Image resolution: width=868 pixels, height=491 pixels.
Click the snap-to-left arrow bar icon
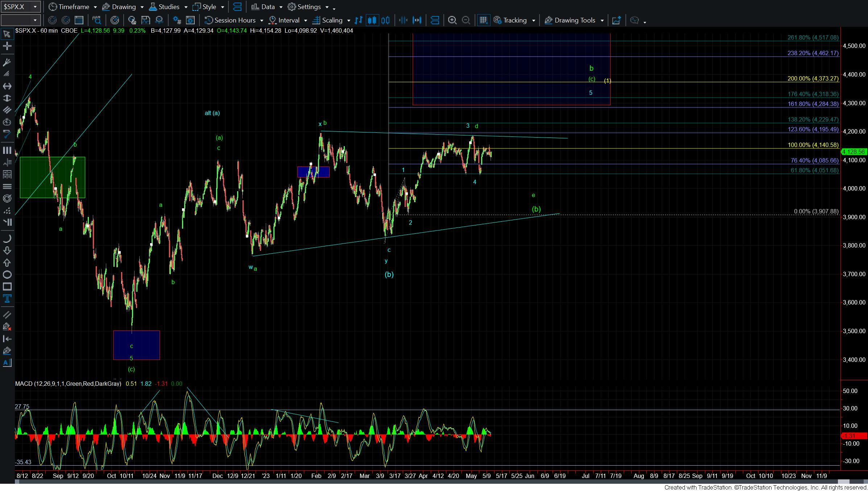coord(7,339)
